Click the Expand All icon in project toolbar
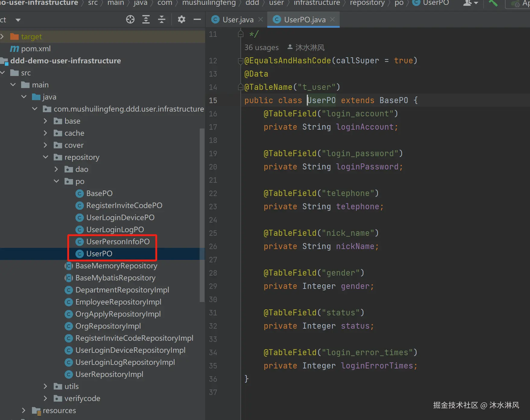 click(146, 20)
